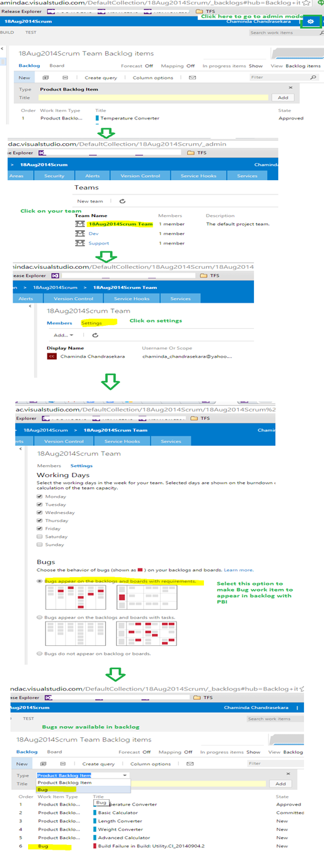
Task: Click the Learn more link in Bugs section
Action: point(239,570)
